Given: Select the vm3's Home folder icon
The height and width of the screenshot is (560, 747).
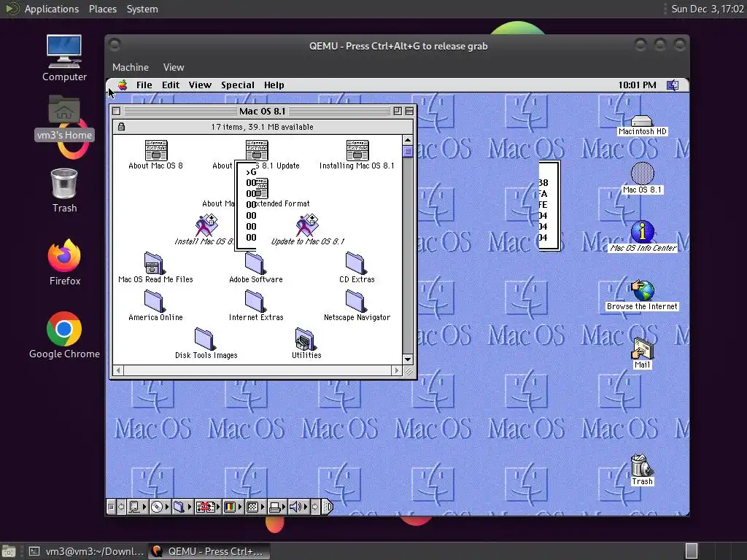Looking at the screenshot, I should (x=64, y=117).
